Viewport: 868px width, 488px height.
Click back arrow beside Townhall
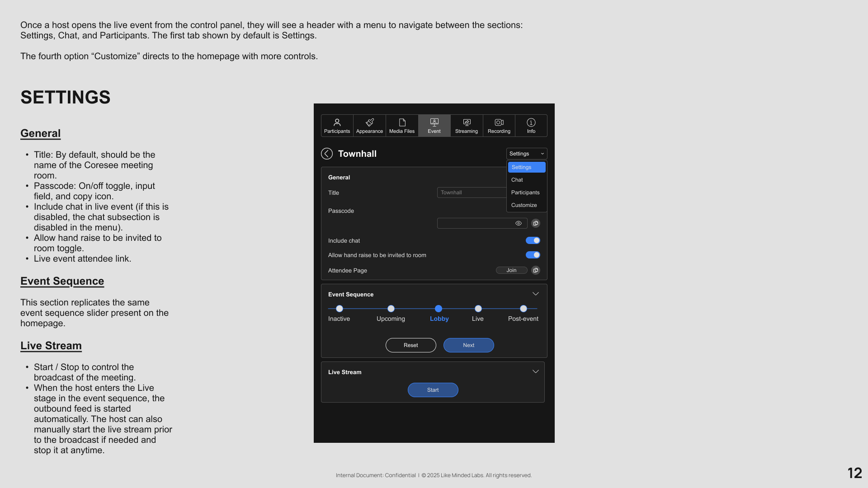click(327, 154)
